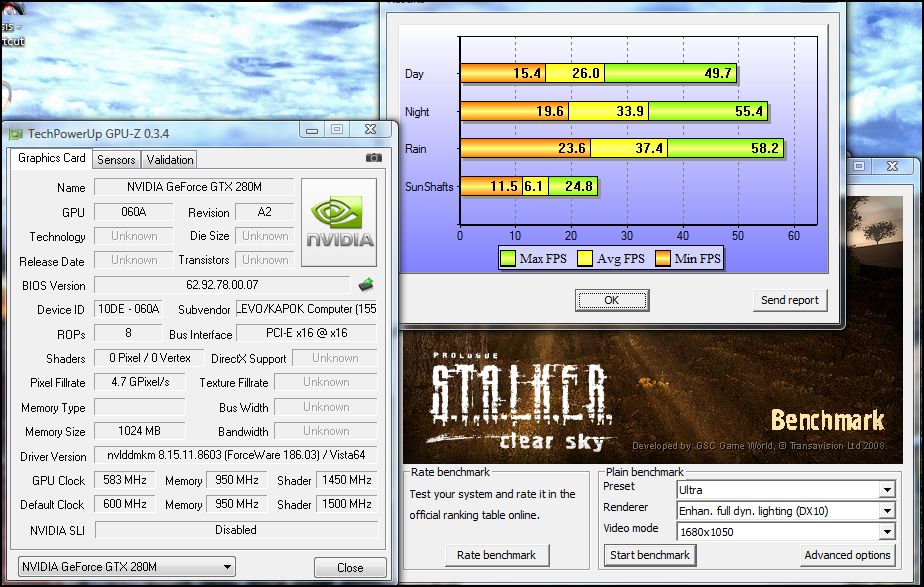Click the NVIDIA SLI Disabled field
The width and height of the screenshot is (924, 587).
coord(236,530)
